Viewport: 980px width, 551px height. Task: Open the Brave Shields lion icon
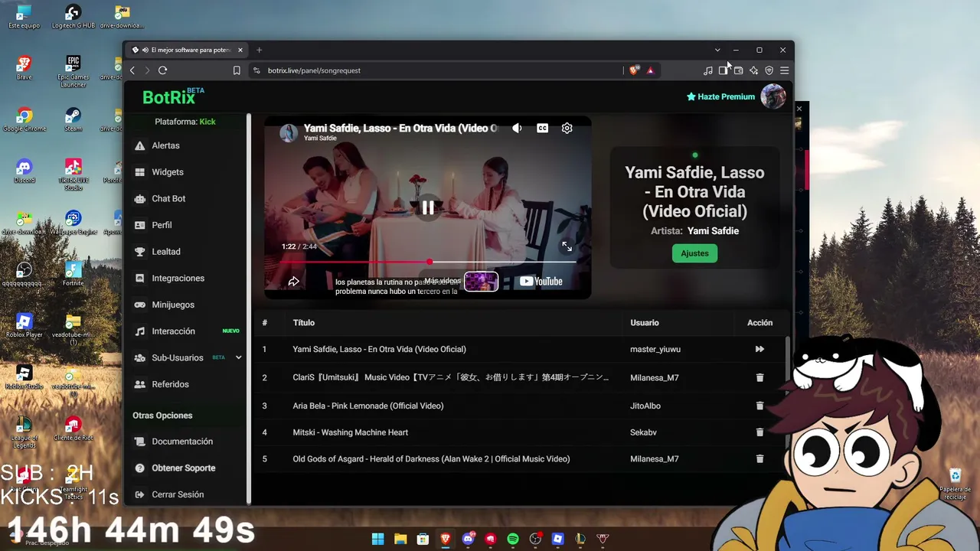tap(634, 70)
